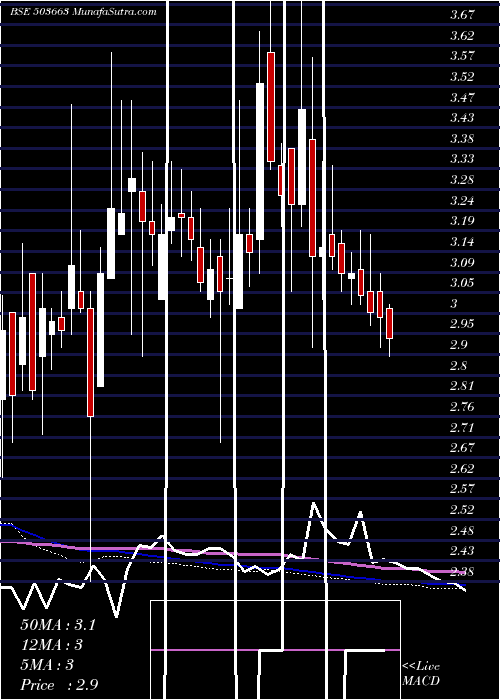
Task: Click the 2.43 price axis label
Action: [462, 551]
